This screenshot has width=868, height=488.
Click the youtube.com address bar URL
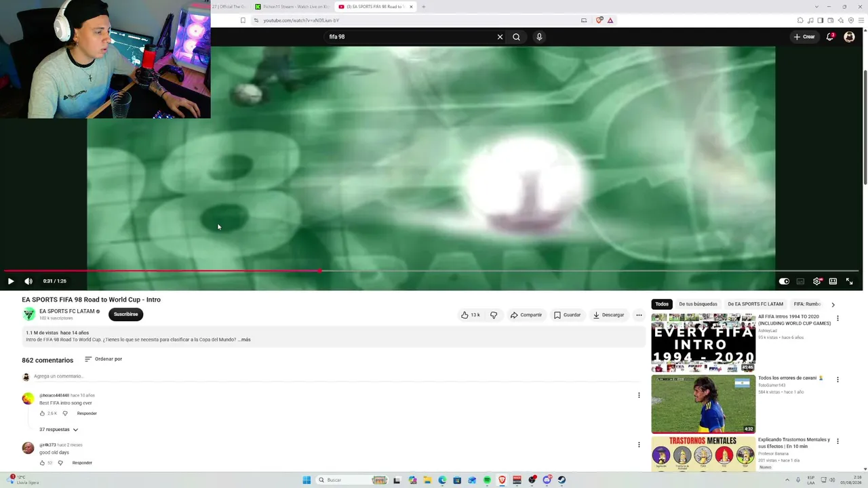point(301,20)
